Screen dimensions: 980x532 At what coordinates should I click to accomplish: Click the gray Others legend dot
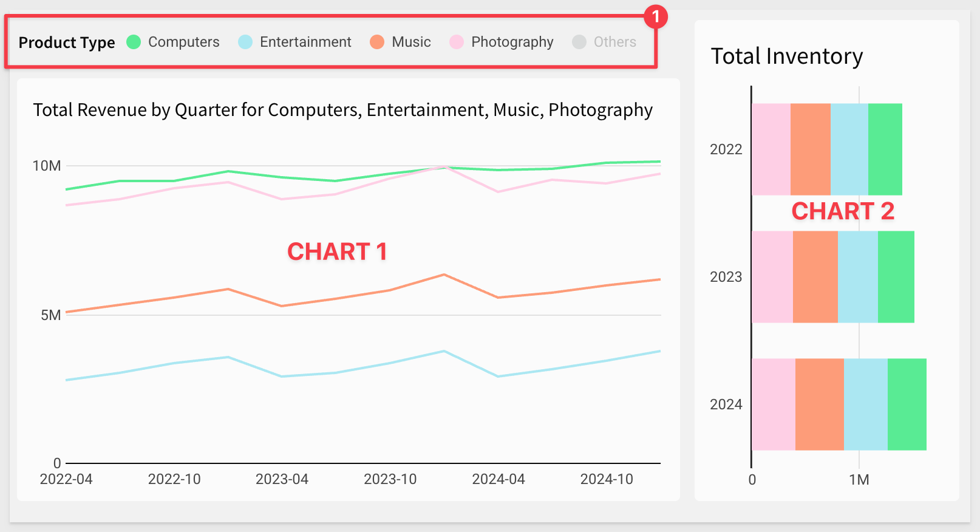click(x=579, y=42)
